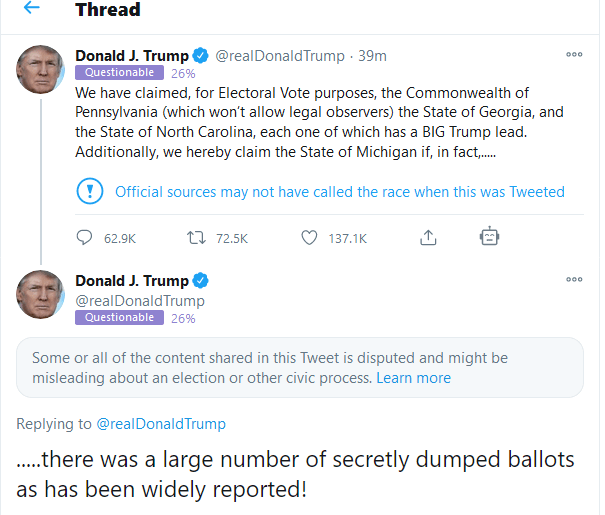Click @realDonaldTrump in the Replying to line
Screen dimensions: 605x515
tap(161, 424)
